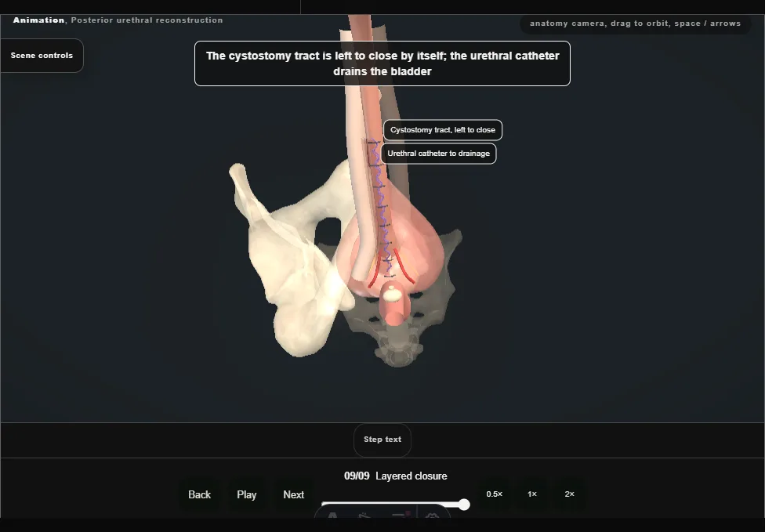765x532 pixels.
Task: Select the 'Cystostomy tract, left to close' label
Action: tap(443, 130)
